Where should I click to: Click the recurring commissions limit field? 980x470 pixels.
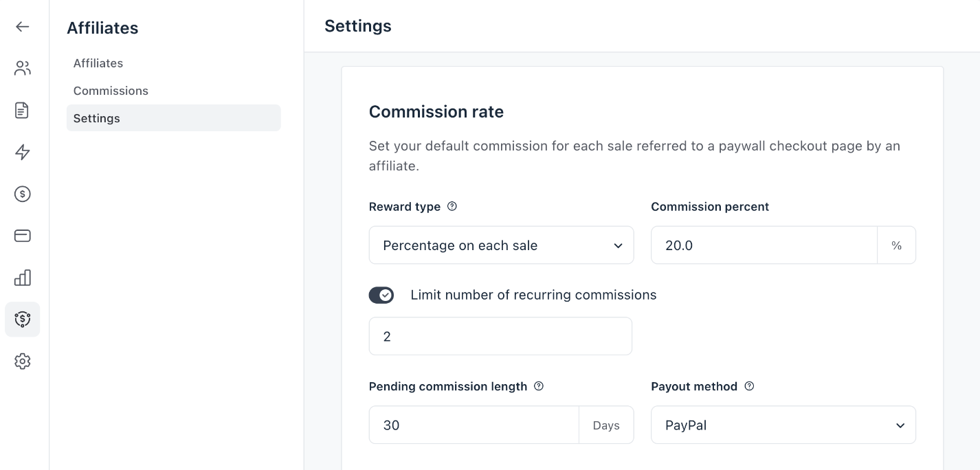tap(500, 336)
